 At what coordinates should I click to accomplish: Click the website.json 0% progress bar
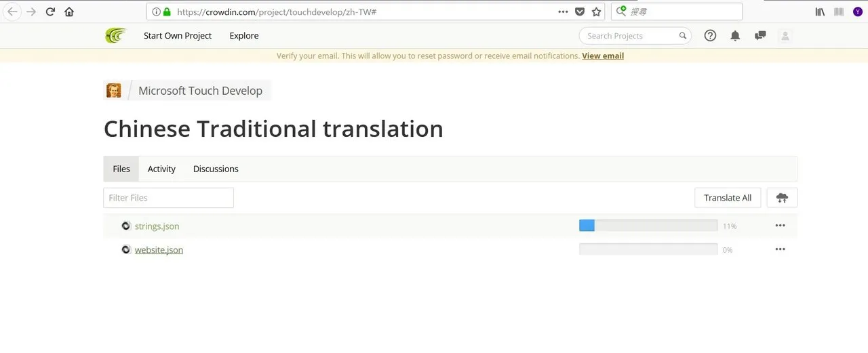pos(648,249)
